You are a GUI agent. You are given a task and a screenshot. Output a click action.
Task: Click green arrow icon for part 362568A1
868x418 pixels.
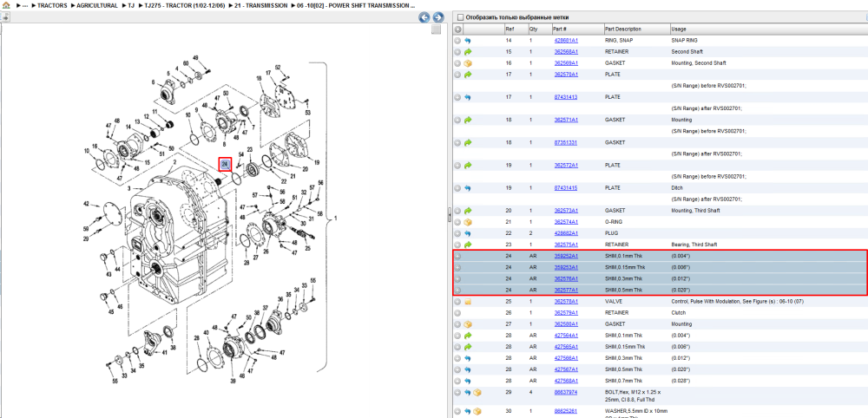[467, 52]
